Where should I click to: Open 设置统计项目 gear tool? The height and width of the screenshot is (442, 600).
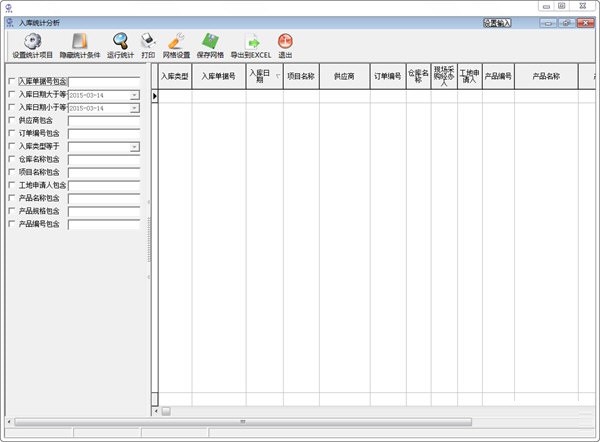(33, 46)
